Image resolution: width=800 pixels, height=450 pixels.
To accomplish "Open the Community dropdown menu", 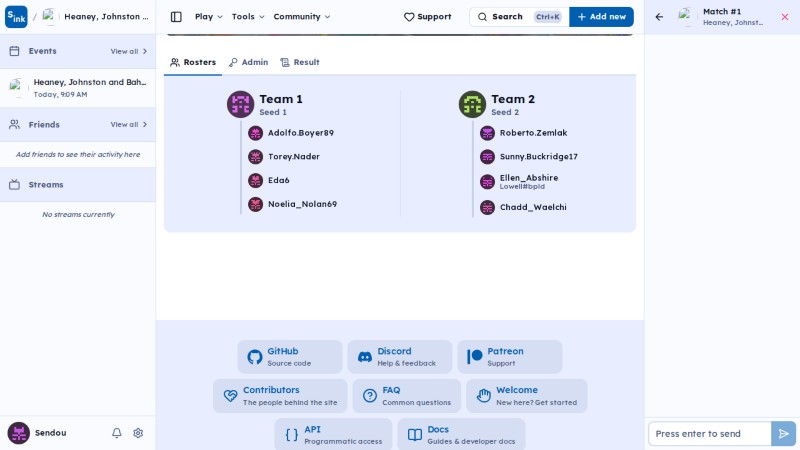I will click(302, 17).
